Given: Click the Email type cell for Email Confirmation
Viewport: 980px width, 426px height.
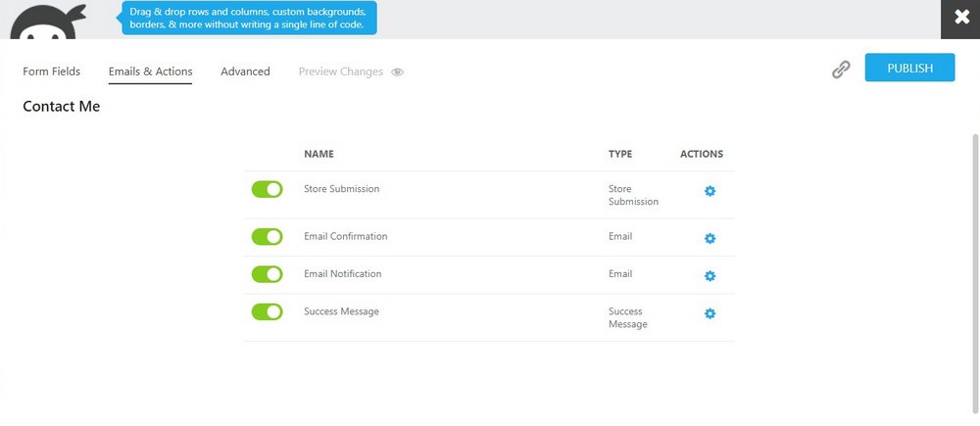Looking at the screenshot, I should pos(620,236).
